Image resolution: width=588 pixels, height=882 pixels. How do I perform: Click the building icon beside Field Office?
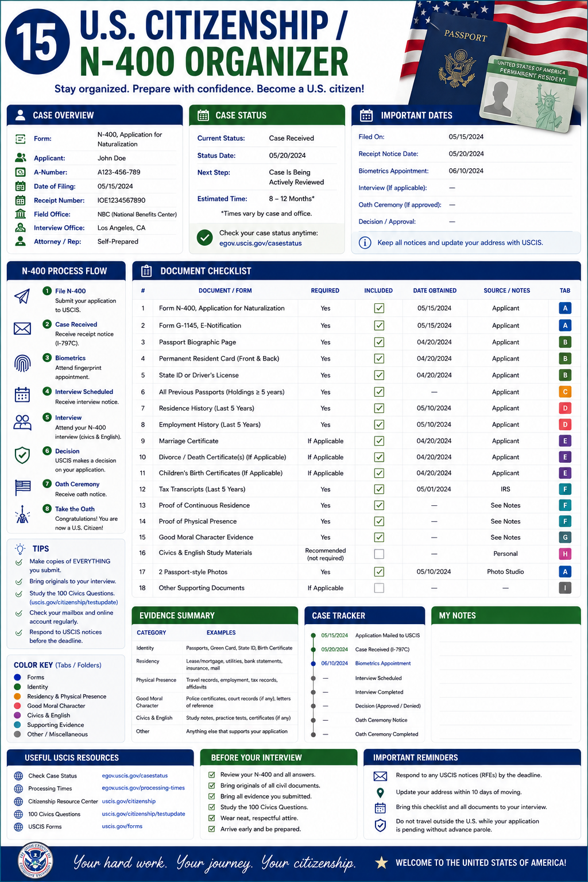pyautogui.click(x=21, y=214)
